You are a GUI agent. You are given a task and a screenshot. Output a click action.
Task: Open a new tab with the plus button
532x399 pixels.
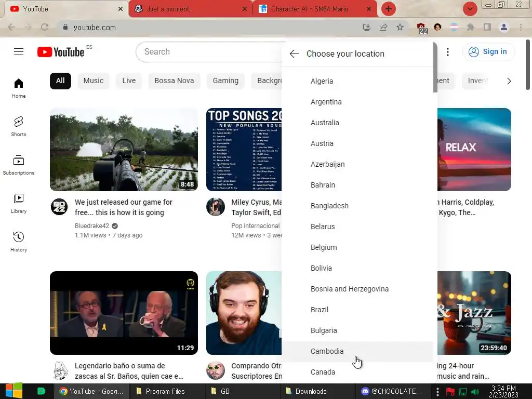[389, 9]
